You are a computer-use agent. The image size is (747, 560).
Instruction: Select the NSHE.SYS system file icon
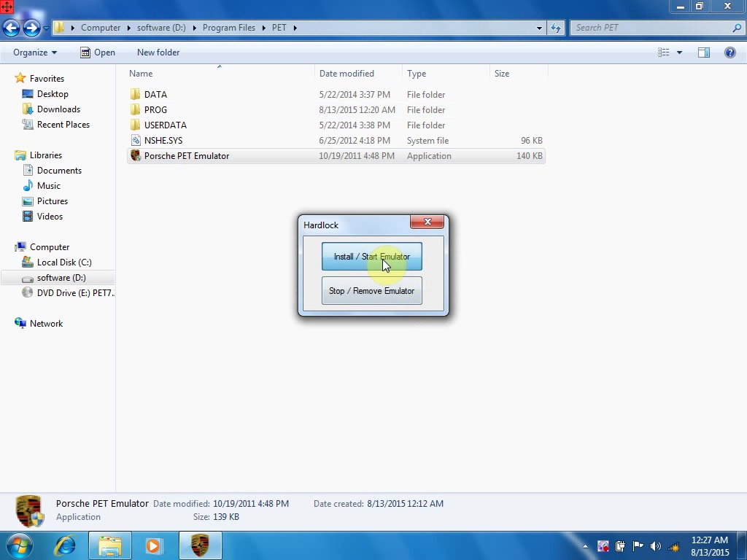136,141
